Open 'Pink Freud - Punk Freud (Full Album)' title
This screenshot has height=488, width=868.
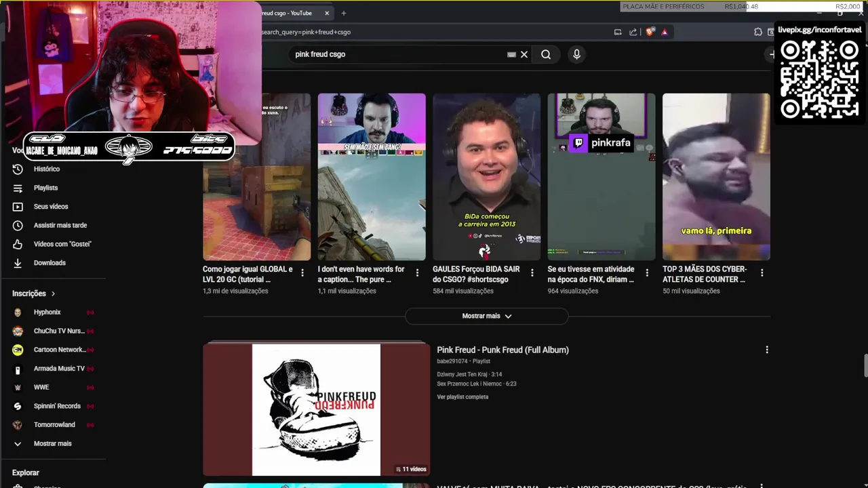(502, 350)
